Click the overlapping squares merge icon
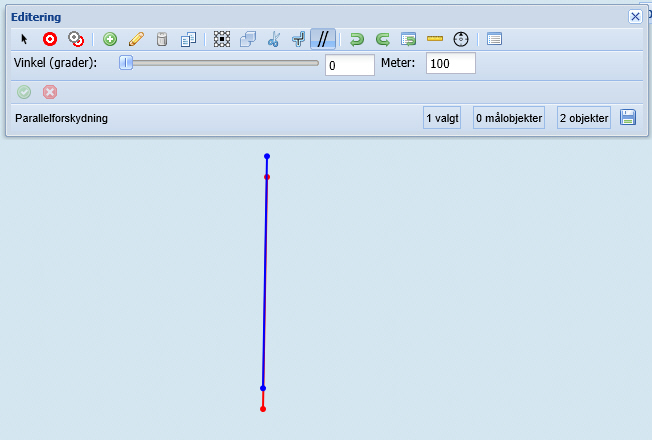652x440 pixels. point(248,40)
